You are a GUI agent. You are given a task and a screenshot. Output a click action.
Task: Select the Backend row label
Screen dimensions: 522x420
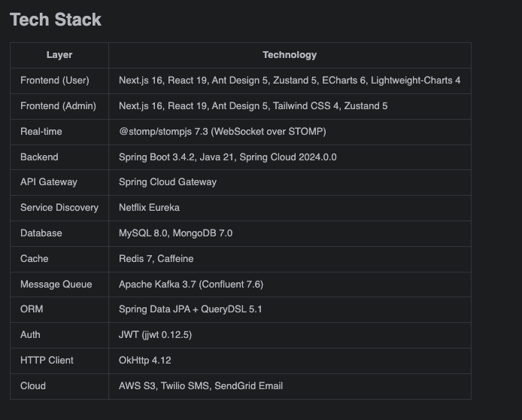(39, 157)
